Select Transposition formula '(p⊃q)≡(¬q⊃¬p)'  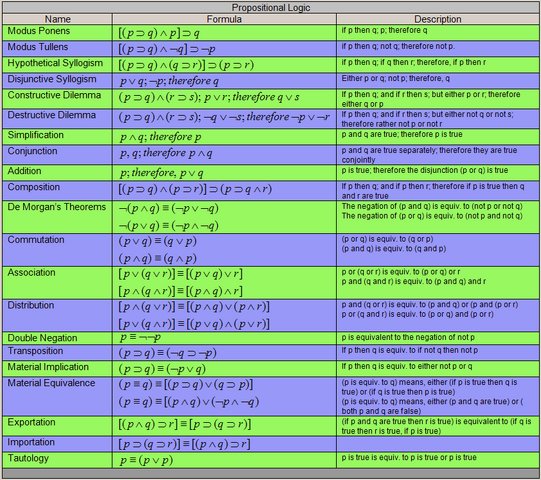(x=167, y=353)
